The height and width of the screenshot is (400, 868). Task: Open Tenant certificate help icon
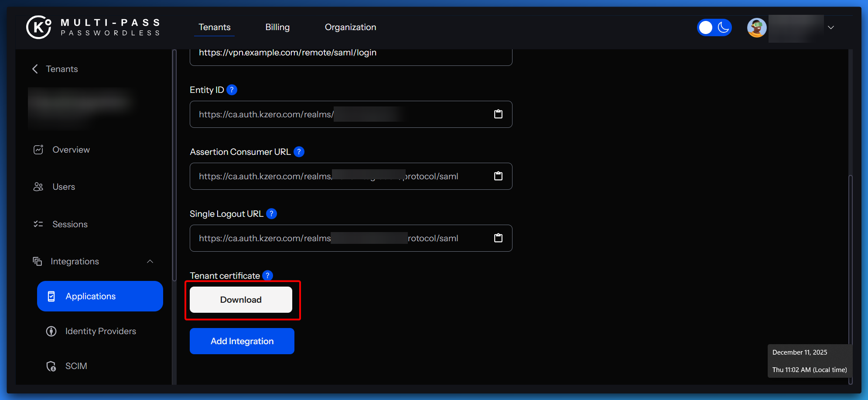pyautogui.click(x=268, y=276)
